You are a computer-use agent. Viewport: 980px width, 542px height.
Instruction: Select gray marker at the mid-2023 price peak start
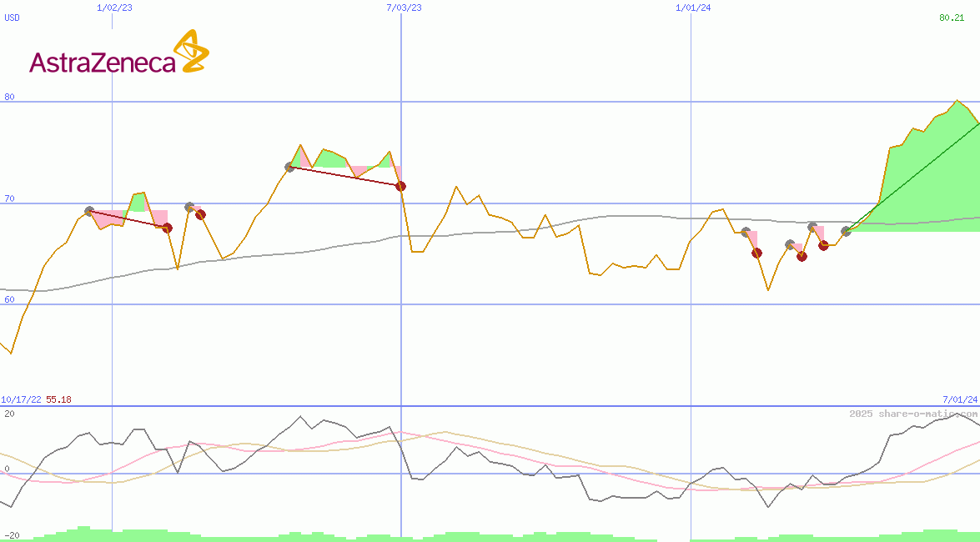pos(289,167)
